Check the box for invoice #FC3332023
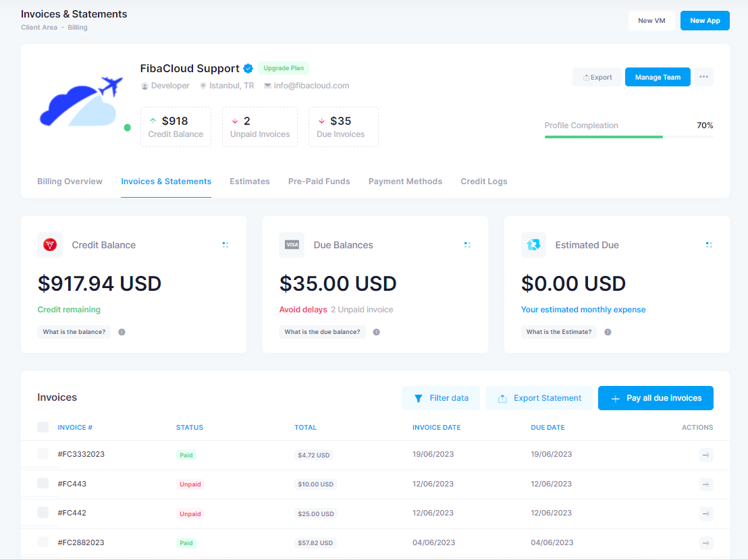Viewport: 748px width, 560px height. 43,453
